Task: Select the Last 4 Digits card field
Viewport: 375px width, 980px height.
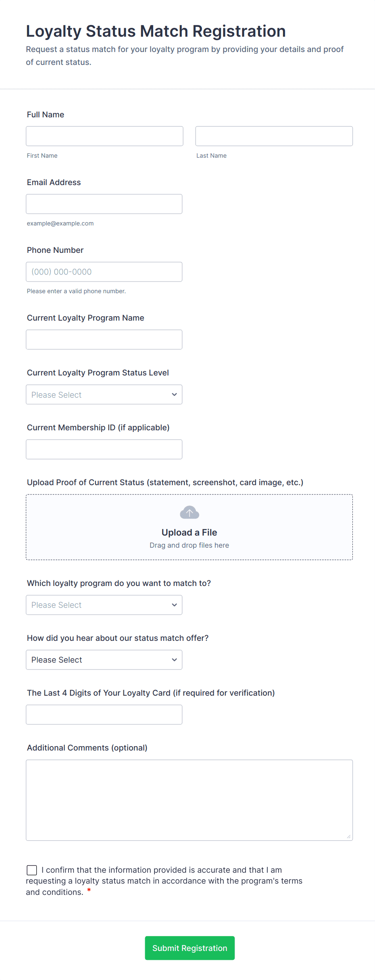Action: click(104, 715)
